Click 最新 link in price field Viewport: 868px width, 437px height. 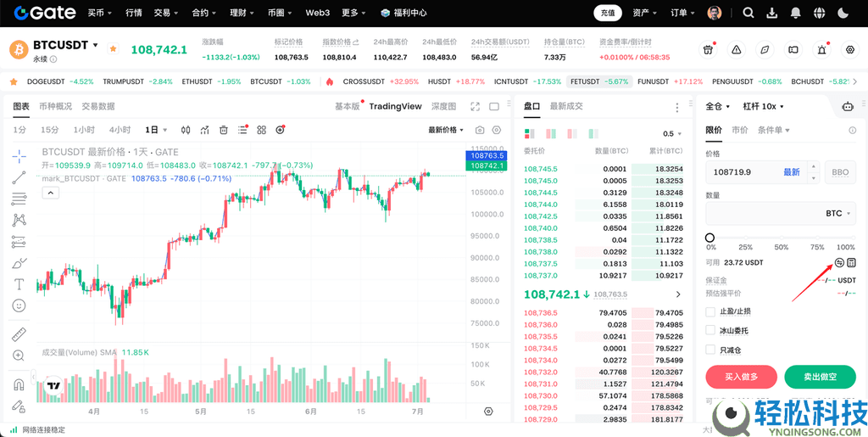pos(792,172)
